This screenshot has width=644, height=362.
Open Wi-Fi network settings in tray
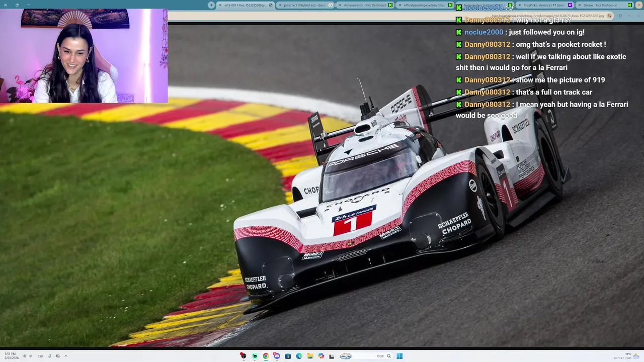coord(31,356)
